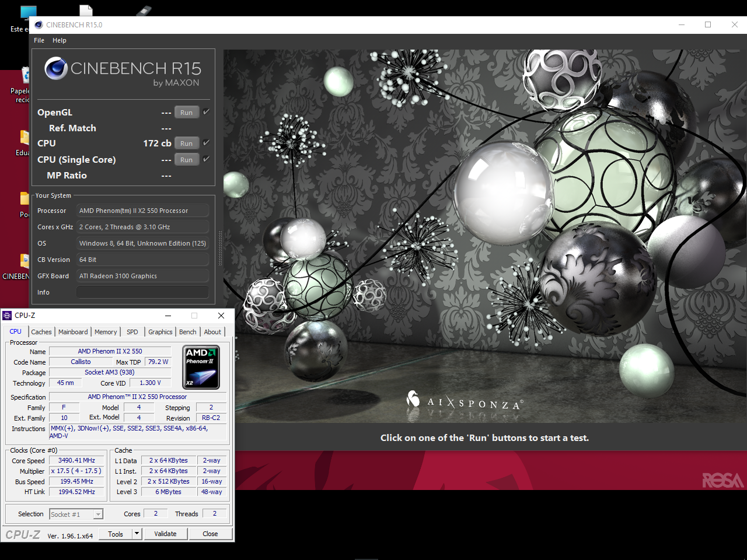
Task: Open the Tools dropdown arrow in CPU-Z
Action: click(x=137, y=534)
